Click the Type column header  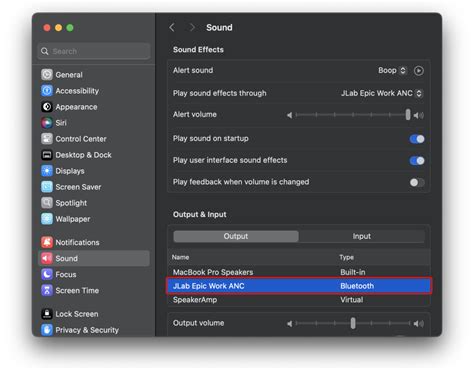[347, 257]
